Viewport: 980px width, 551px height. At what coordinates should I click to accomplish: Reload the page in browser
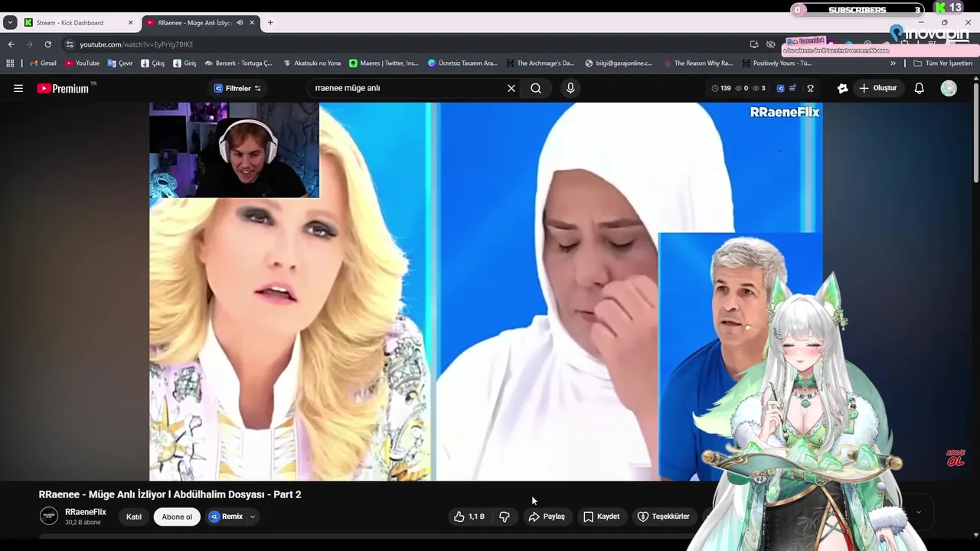(x=47, y=44)
